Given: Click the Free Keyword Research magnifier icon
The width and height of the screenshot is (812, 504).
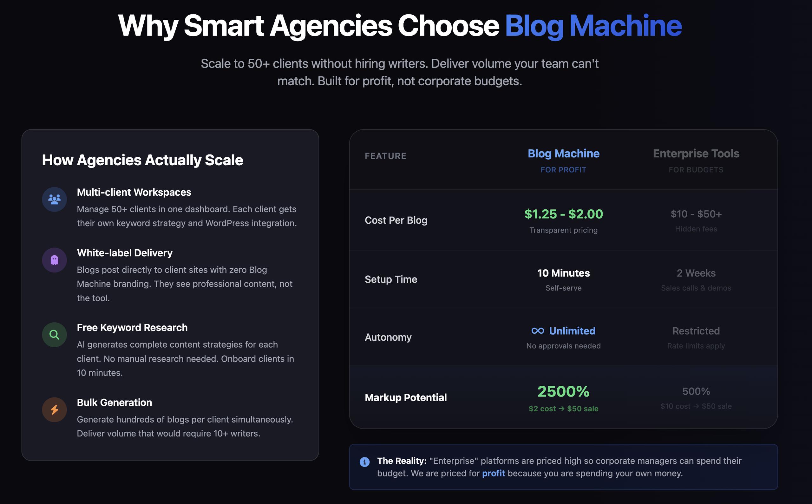Looking at the screenshot, I should [x=54, y=335].
